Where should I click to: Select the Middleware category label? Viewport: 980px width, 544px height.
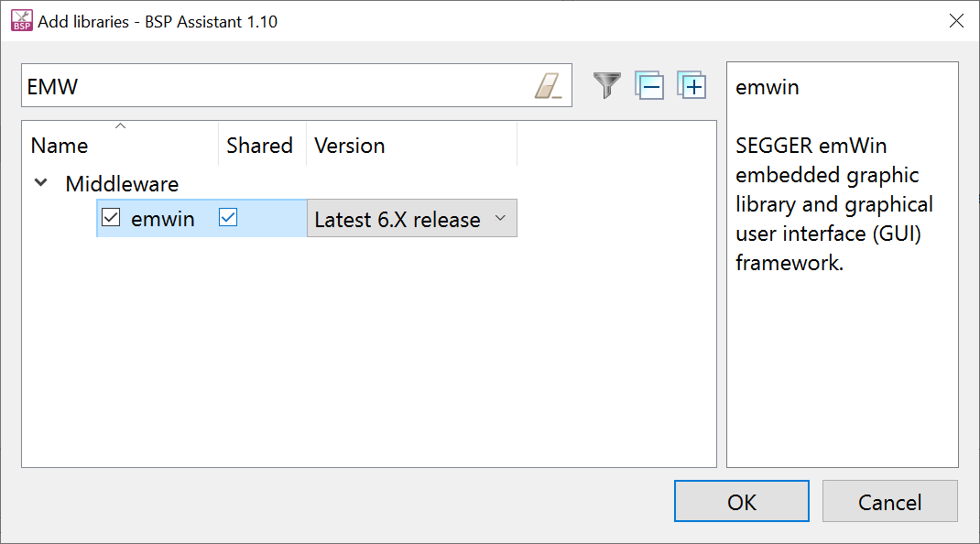click(122, 184)
